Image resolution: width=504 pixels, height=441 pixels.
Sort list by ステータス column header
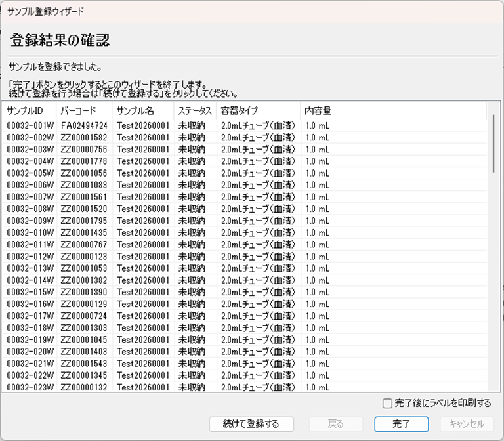(195, 111)
